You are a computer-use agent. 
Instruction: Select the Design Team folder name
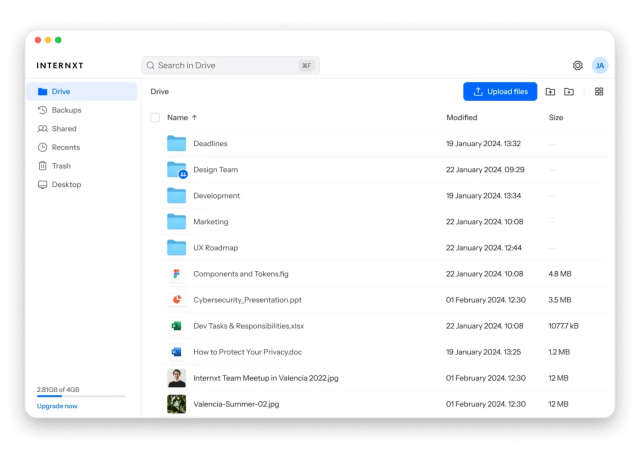point(216,170)
